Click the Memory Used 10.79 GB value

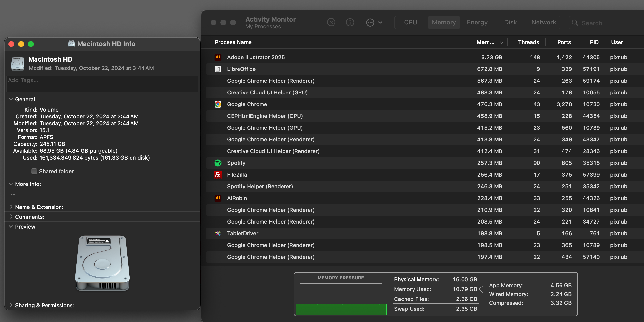(x=465, y=289)
